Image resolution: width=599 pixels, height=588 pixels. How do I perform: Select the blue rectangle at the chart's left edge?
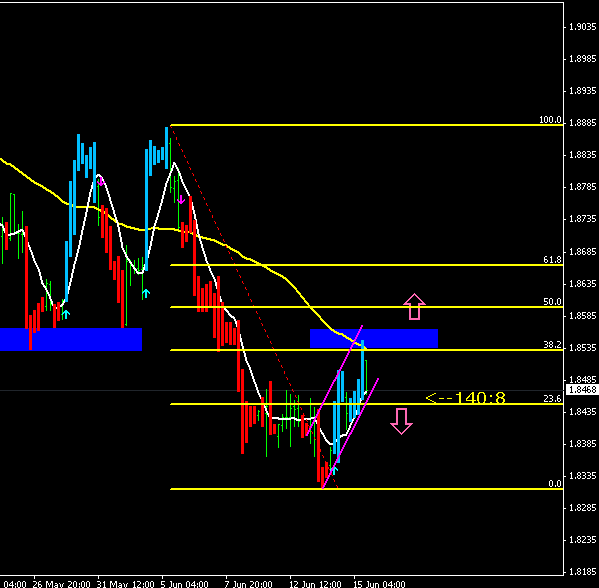pos(71,339)
